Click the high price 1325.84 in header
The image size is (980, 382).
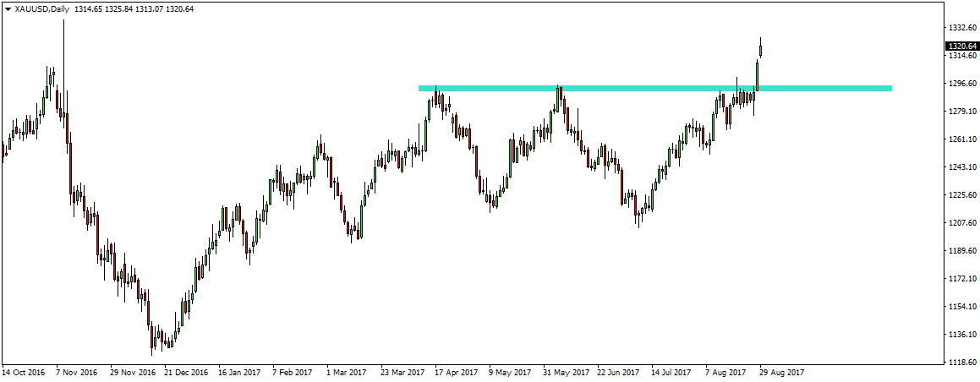(117, 8)
